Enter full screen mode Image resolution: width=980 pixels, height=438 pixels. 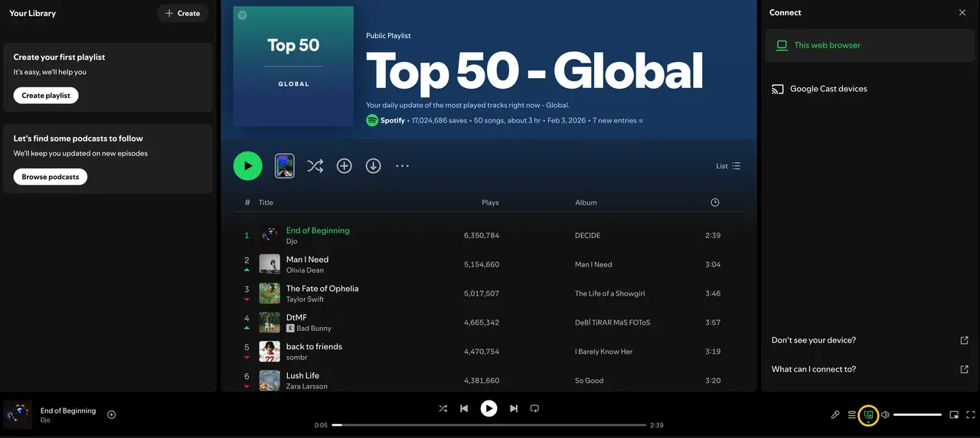[x=971, y=415]
